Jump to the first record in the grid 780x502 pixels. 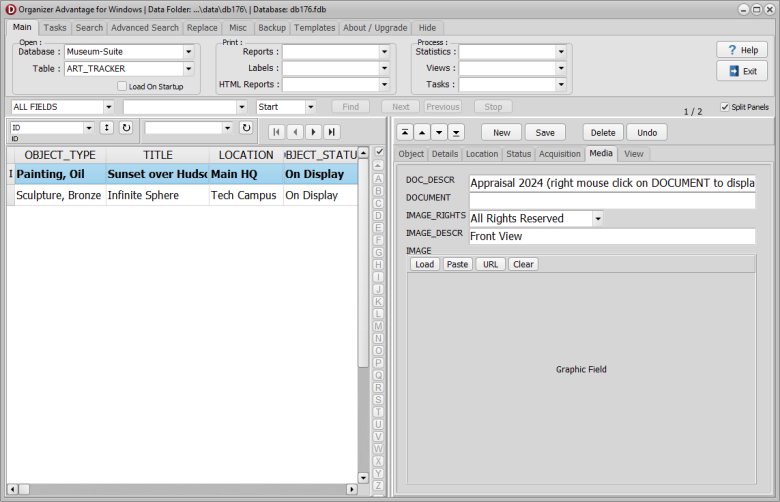click(277, 131)
